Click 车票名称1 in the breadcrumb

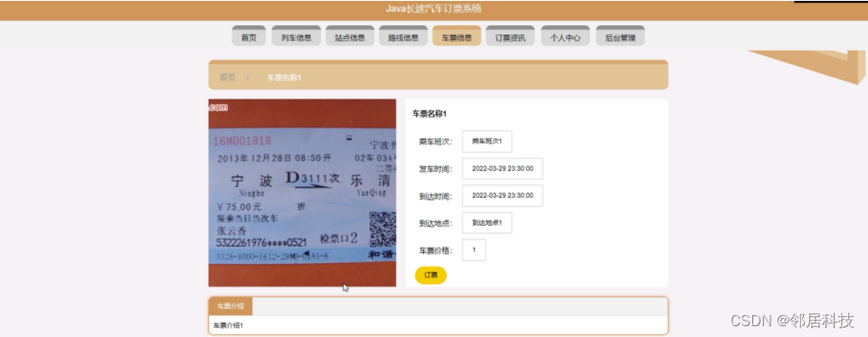pyautogui.click(x=284, y=78)
